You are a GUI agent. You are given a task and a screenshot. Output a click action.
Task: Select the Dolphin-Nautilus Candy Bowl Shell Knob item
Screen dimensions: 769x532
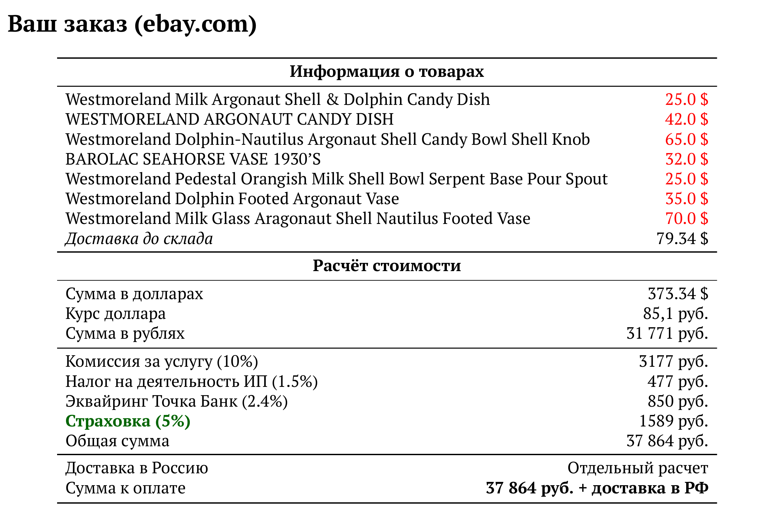coord(327,139)
